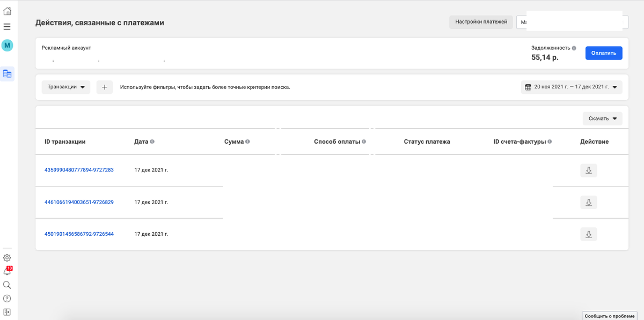Image resolution: width=644 pixels, height=320 pixels.
Task: Click the search magnifier in sidebar
Action: [x=7, y=285]
